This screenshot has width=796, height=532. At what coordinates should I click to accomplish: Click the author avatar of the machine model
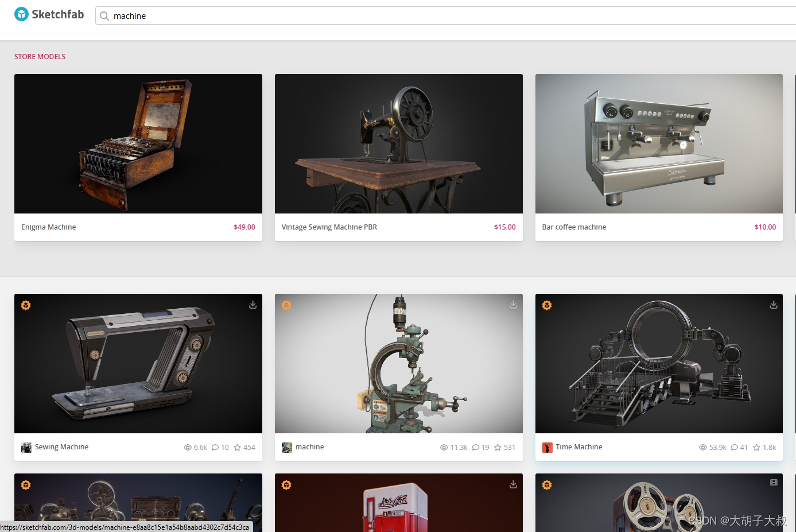point(287,448)
